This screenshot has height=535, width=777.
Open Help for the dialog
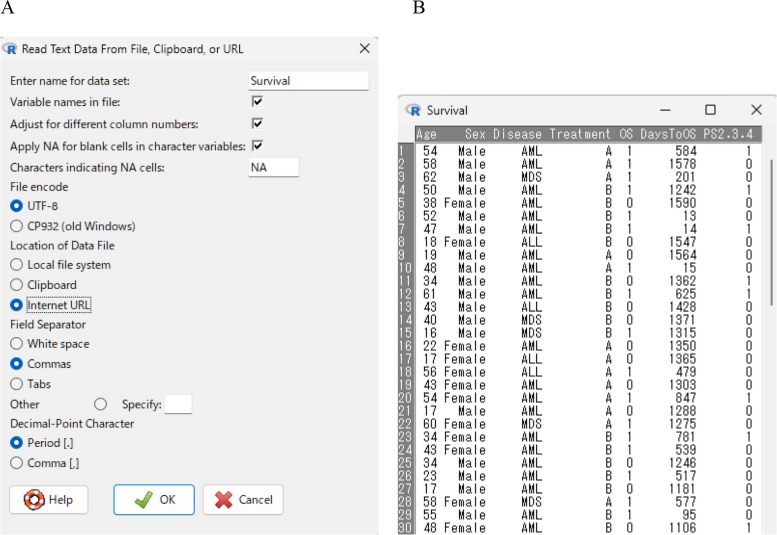[x=49, y=499]
